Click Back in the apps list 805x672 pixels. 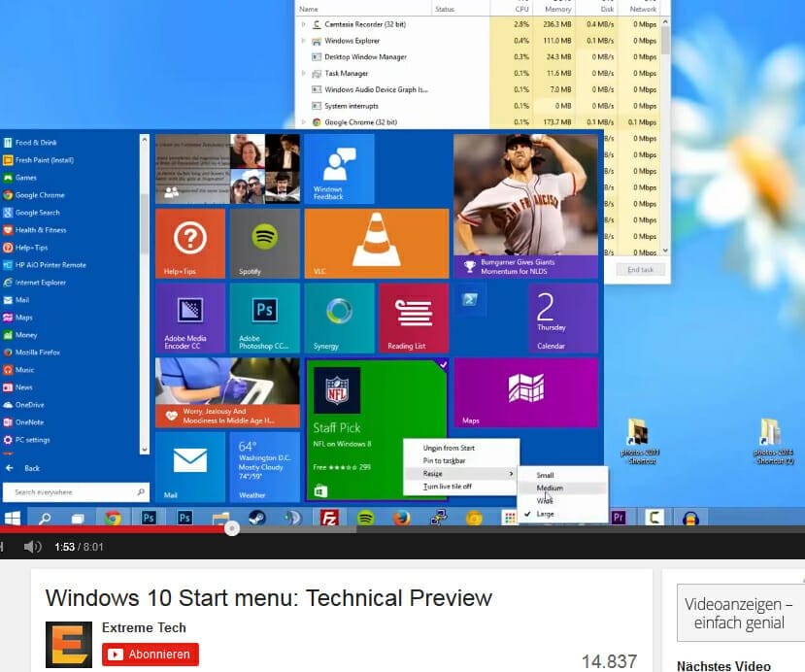(32, 468)
